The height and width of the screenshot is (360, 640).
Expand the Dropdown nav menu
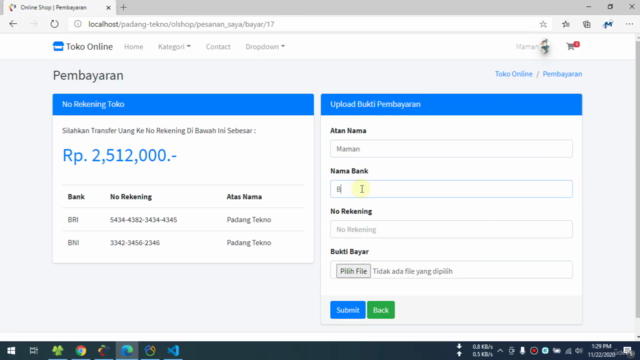pos(265,47)
